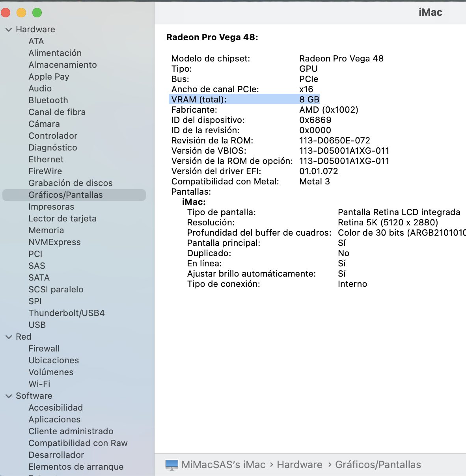The image size is (466, 476).
Task: Open the Controlador entry
Action: 53,136
